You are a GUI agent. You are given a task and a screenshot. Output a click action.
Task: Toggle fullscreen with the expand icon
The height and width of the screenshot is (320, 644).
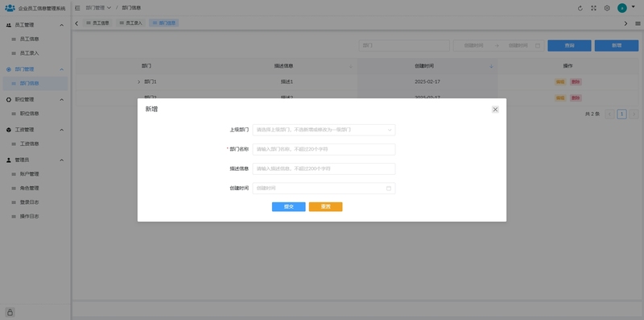coord(593,8)
